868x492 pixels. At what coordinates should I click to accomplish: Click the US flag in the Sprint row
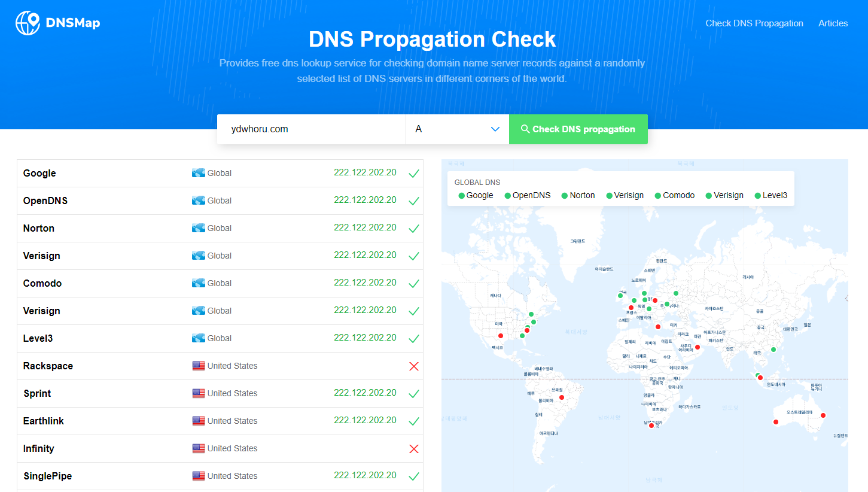click(x=199, y=393)
